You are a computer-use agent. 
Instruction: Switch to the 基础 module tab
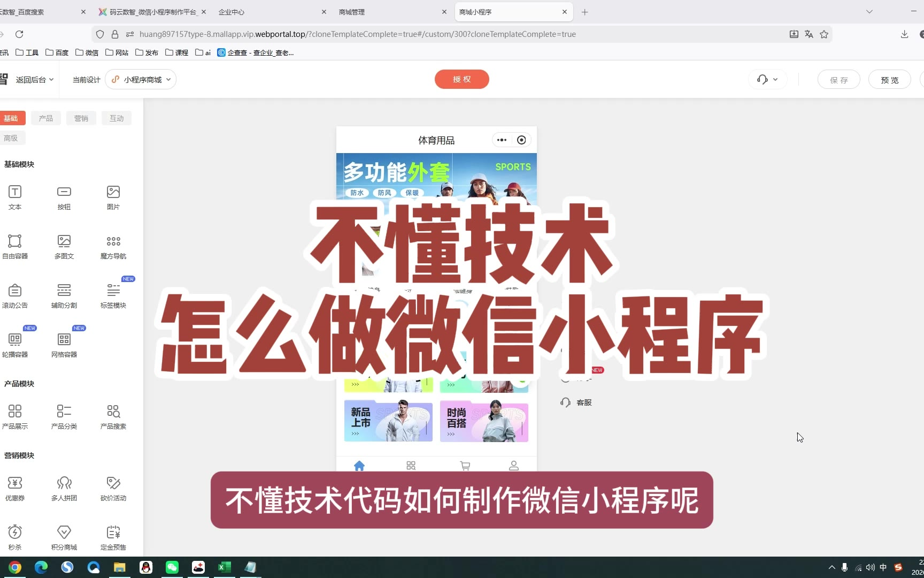coord(11,118)
